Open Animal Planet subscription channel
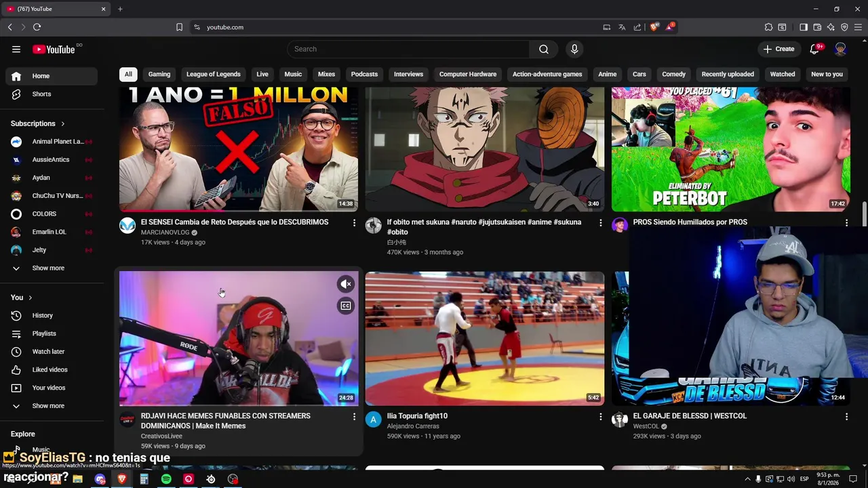 (52, 142)
